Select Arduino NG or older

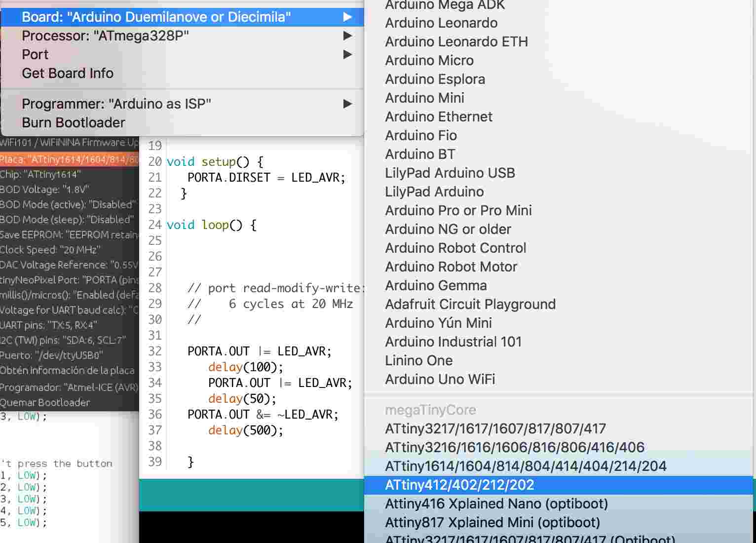click(559, 229)
